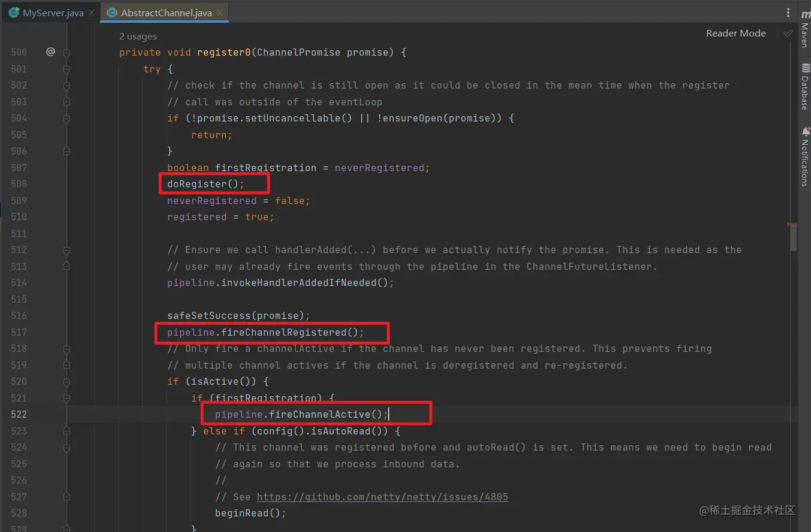Collapse register0 method at line 500
811x532 pixels.
click(66, 53)
